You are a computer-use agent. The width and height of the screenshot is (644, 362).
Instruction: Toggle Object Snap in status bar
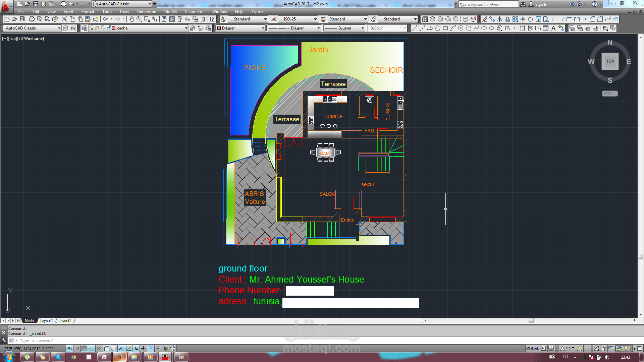pyautogui.click(x=106, y=348)
